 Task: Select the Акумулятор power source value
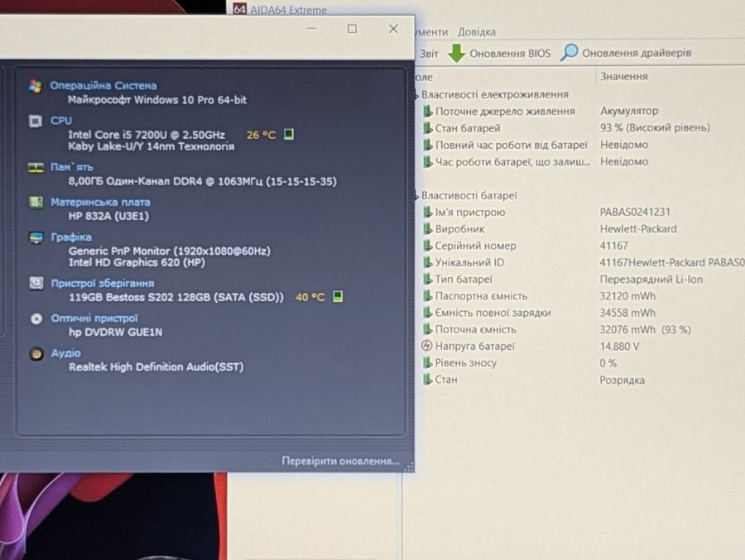point(629,111)
